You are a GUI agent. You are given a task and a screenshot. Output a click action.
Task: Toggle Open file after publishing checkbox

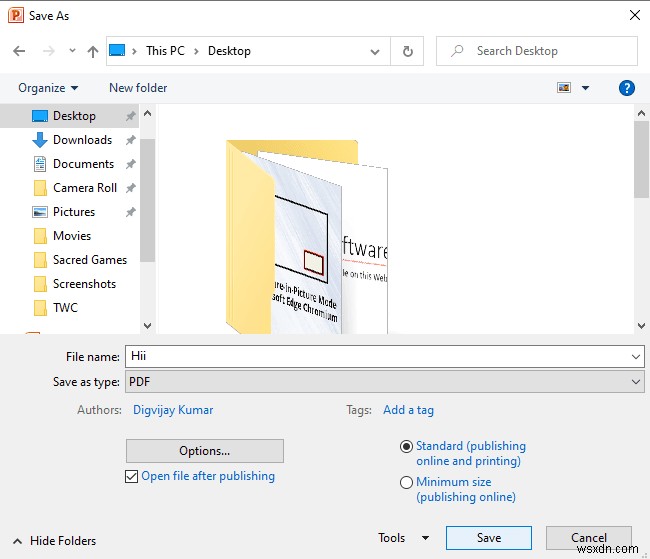(x=131, y=476)
